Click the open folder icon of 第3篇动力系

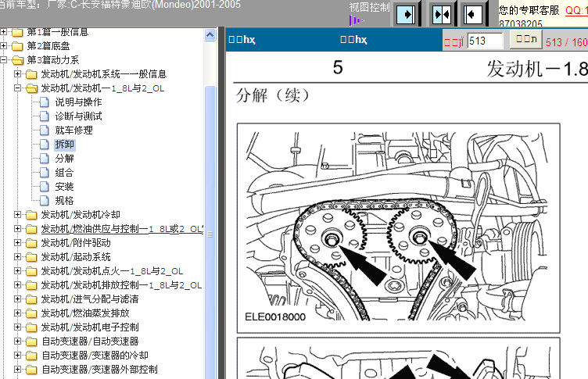click(17, 60)
